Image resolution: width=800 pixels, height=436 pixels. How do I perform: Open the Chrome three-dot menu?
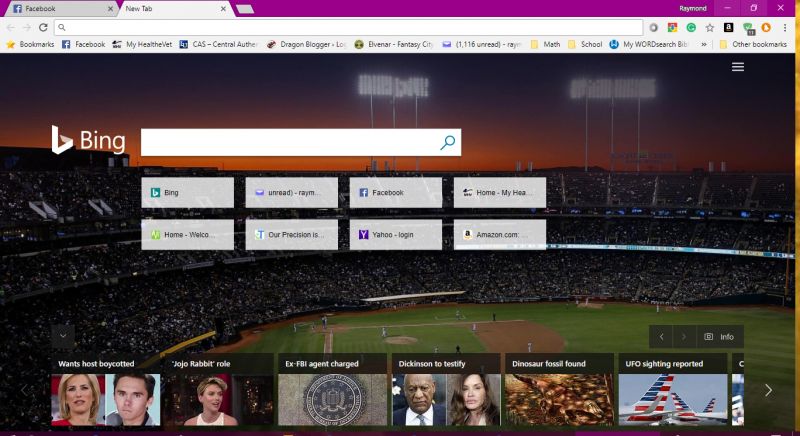click(785, 28)
